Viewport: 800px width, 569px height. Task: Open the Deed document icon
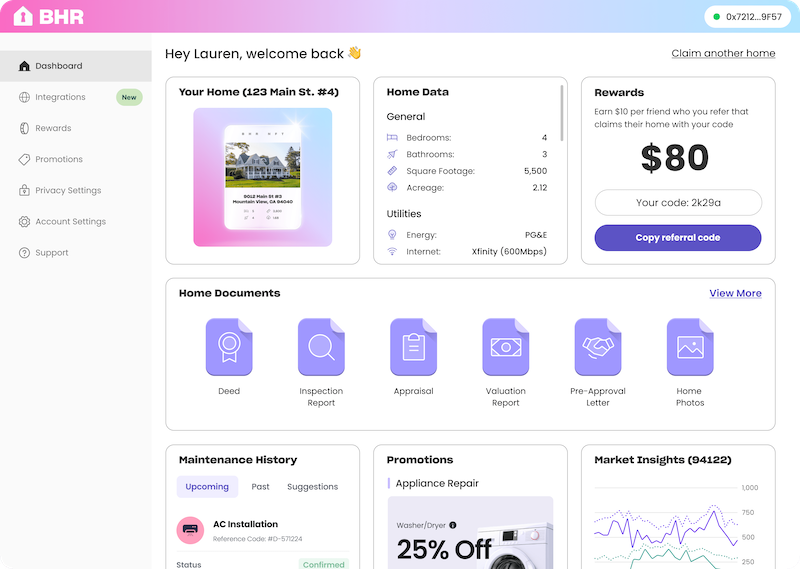(229, 347)
